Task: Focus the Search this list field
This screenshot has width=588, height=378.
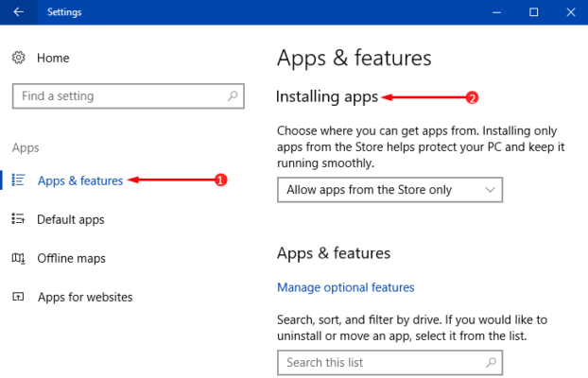Action: (x=390, y=363)
